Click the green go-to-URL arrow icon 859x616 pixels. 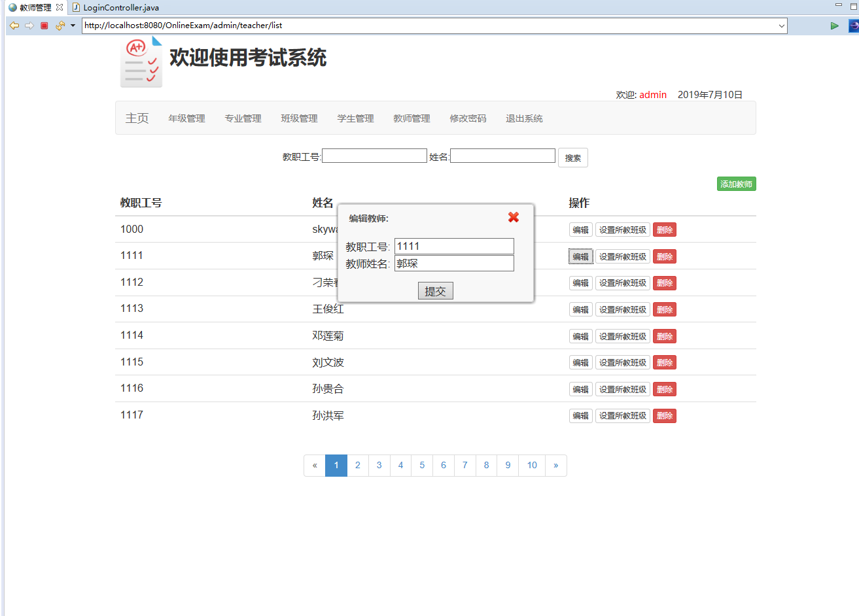(834, 26)
